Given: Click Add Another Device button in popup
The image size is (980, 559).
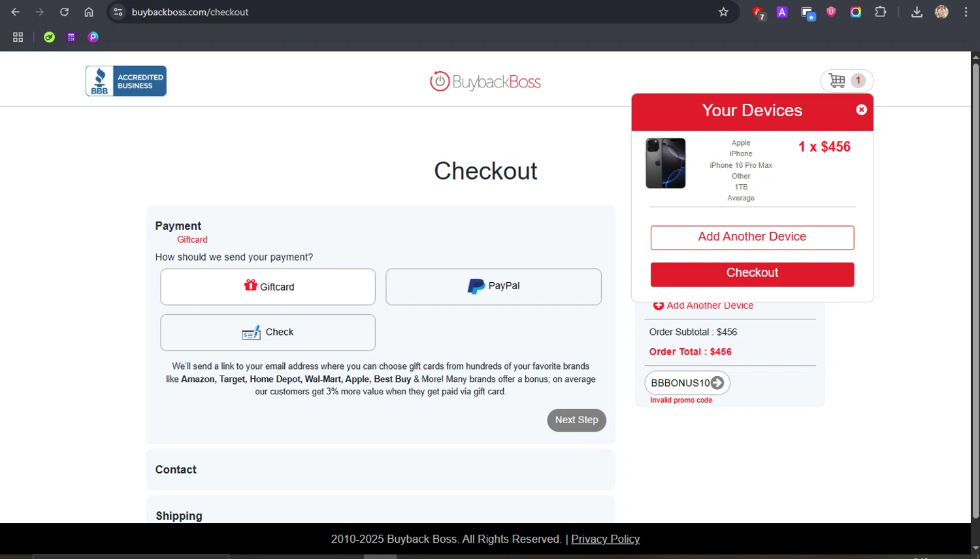Looking at the screenshot, I should click(x=752, y=238).
